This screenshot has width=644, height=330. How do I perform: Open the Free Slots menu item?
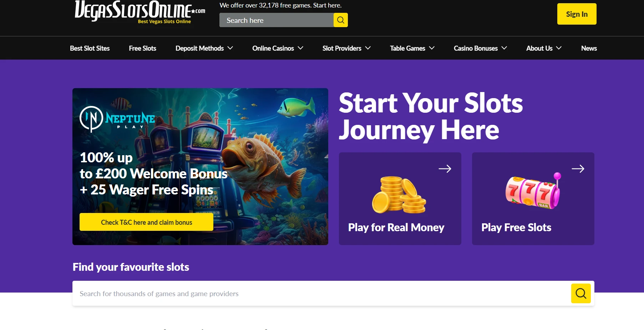(x=142, y=48)
